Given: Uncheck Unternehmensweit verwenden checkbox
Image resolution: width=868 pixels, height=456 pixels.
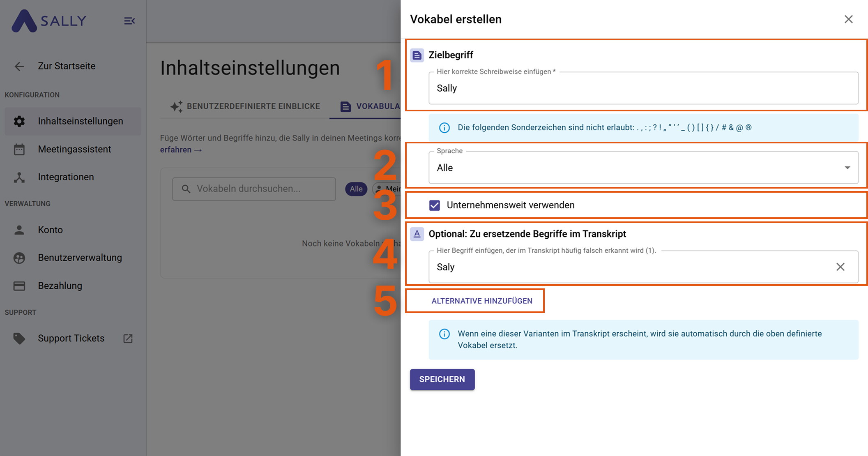Looking at the screenshot, I should (434, 205).
